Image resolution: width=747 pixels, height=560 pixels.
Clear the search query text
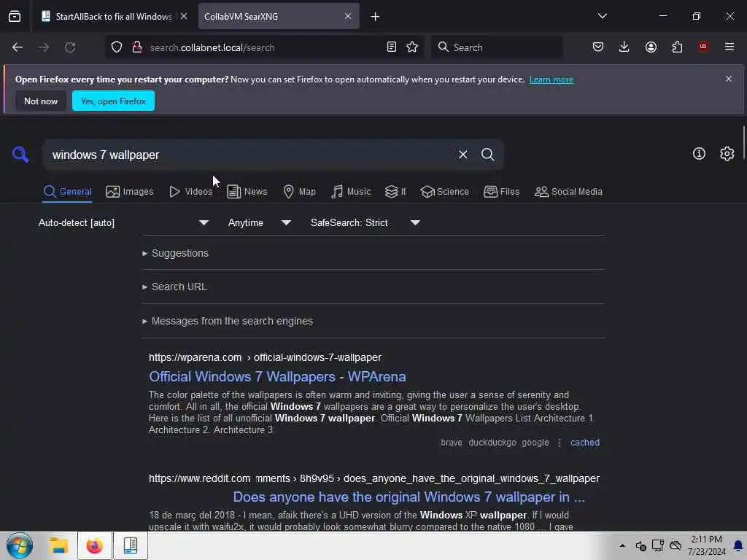click(x=462, y=155)
